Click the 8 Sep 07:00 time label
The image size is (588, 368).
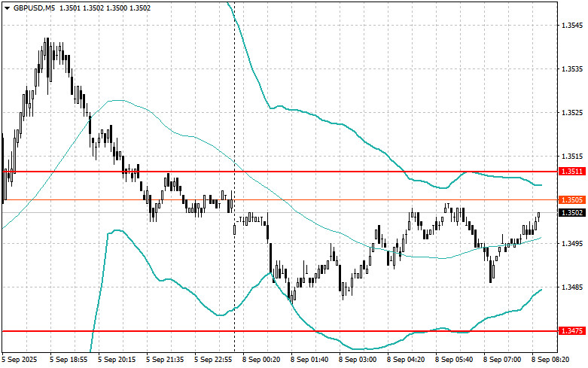[502, 360]
